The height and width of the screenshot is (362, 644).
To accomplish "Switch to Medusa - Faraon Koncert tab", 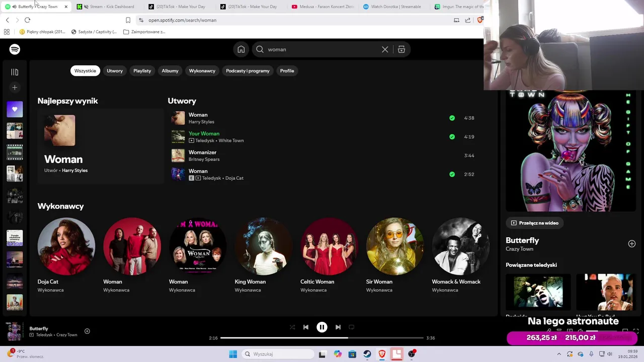I will [323, 7].
